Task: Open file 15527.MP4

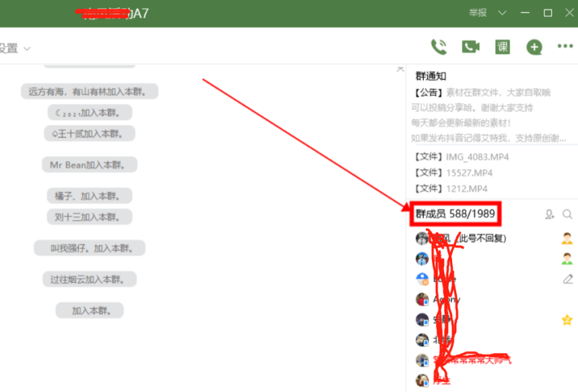Action: (x=453, y=173)
